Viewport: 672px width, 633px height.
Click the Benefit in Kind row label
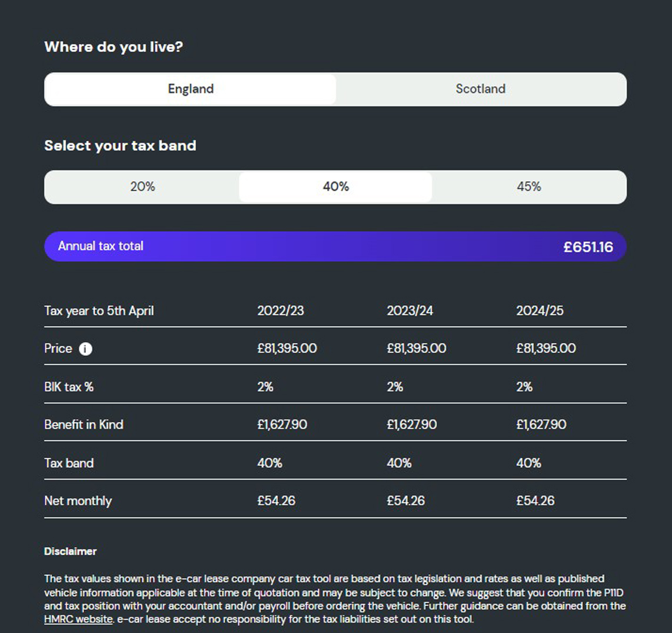[x=83, y=424]
